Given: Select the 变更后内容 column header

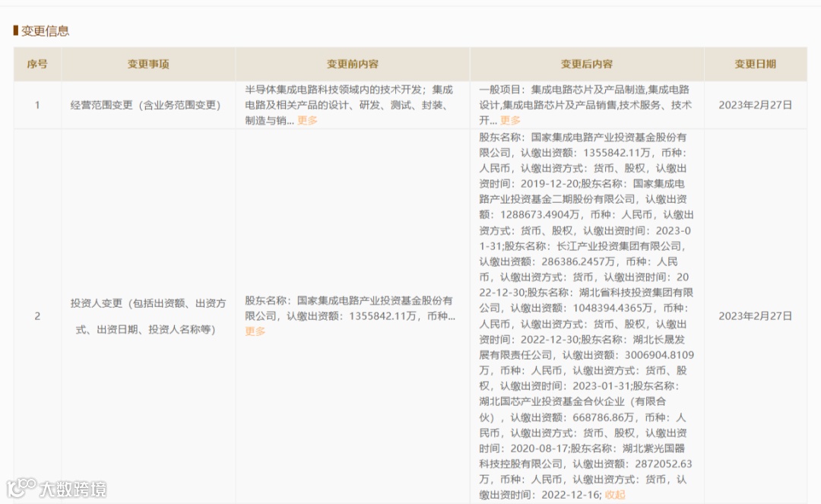Looking at the screenshot, I should (x=586, y=64).
